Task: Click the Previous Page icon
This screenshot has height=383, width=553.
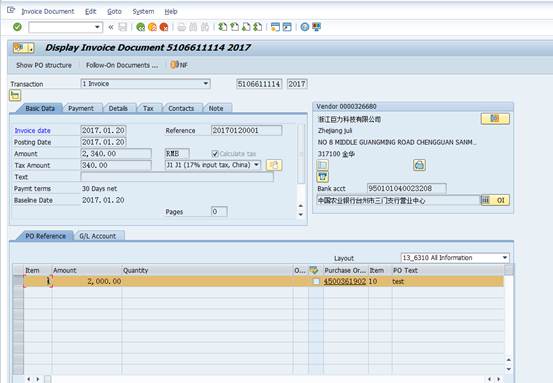Action: (234, 27)
